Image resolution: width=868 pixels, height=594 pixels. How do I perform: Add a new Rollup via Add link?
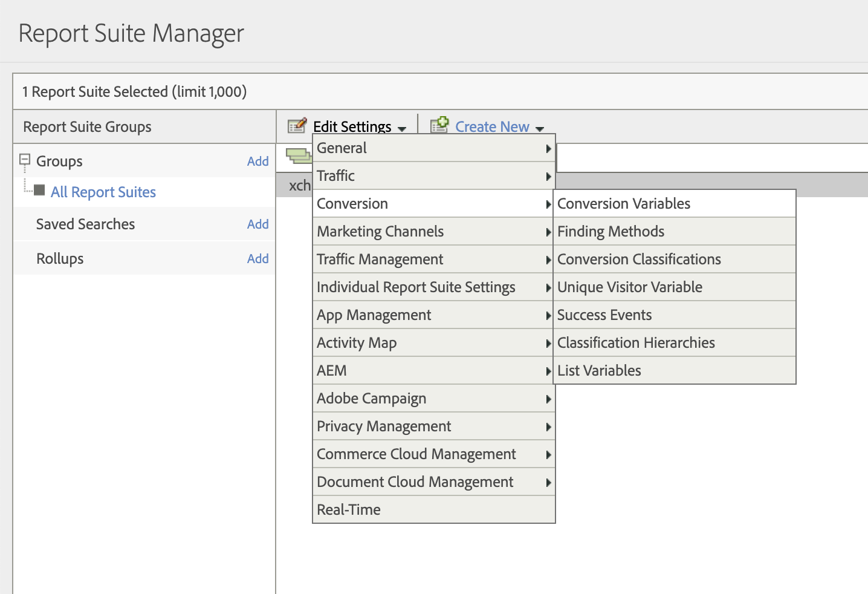coord(257,259)
